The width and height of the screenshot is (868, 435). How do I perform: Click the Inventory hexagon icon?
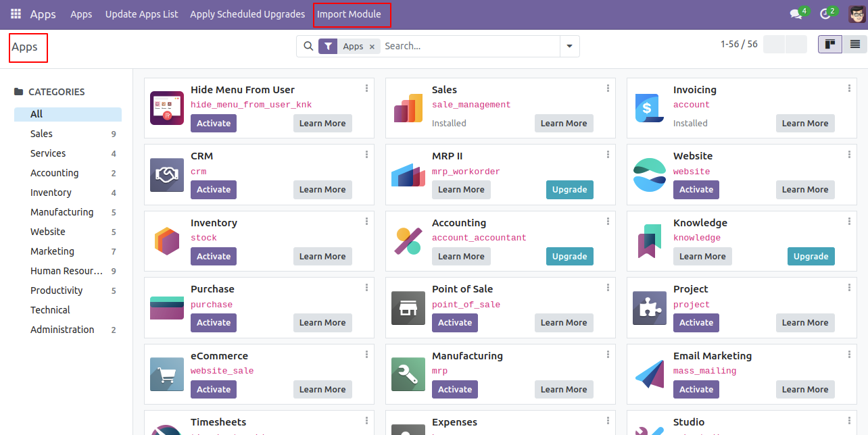(167, 241)
